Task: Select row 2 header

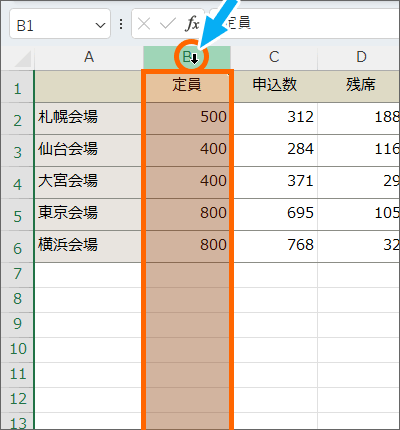Action: point(17,119)
